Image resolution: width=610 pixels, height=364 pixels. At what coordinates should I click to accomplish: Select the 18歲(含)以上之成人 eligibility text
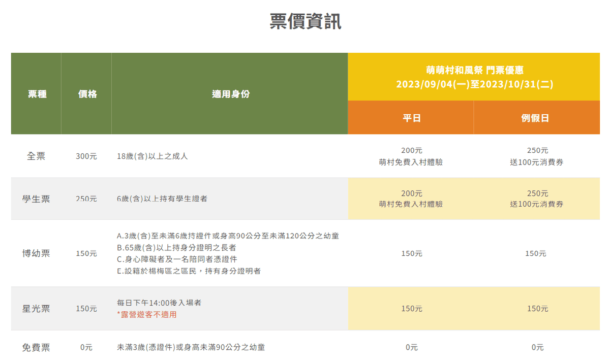click(x=152, y=156)
